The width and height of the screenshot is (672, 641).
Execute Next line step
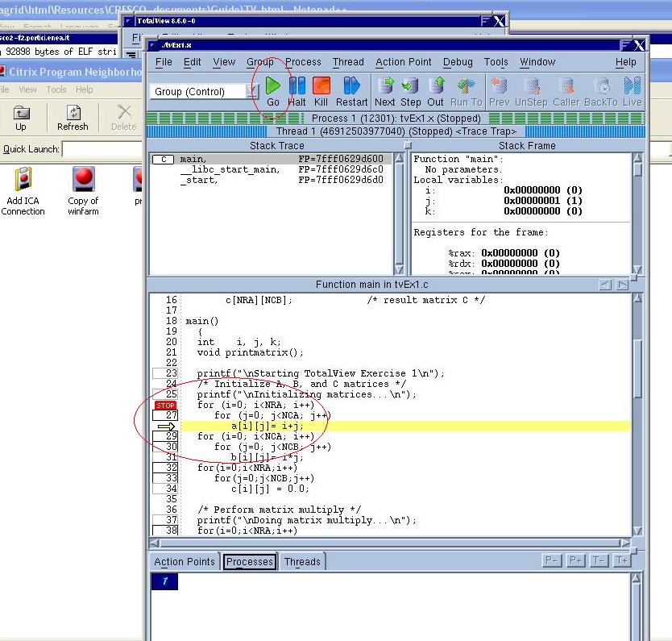(385, 91)
